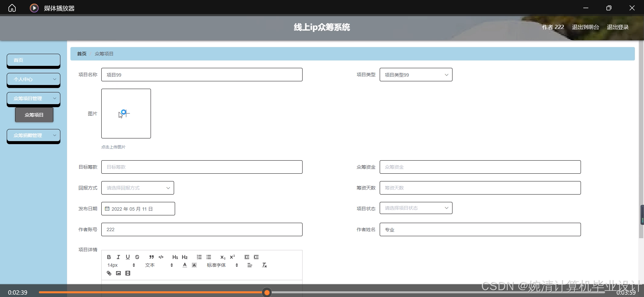Expand the 众筹捐赠管理 sidebar menu
Viewport: 644px width, 297px height.
pyautogui.click(x=34, y=135)
